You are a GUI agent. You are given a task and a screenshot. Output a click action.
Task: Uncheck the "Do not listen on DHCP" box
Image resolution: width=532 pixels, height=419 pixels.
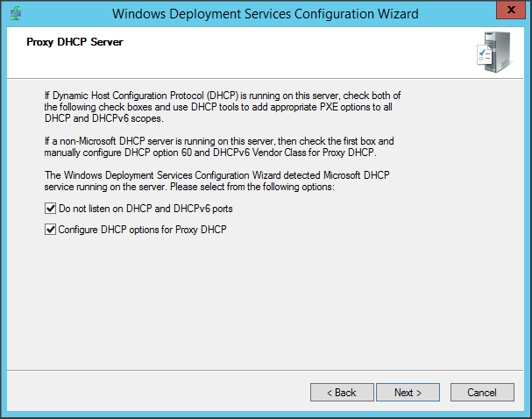click(51, 209)
